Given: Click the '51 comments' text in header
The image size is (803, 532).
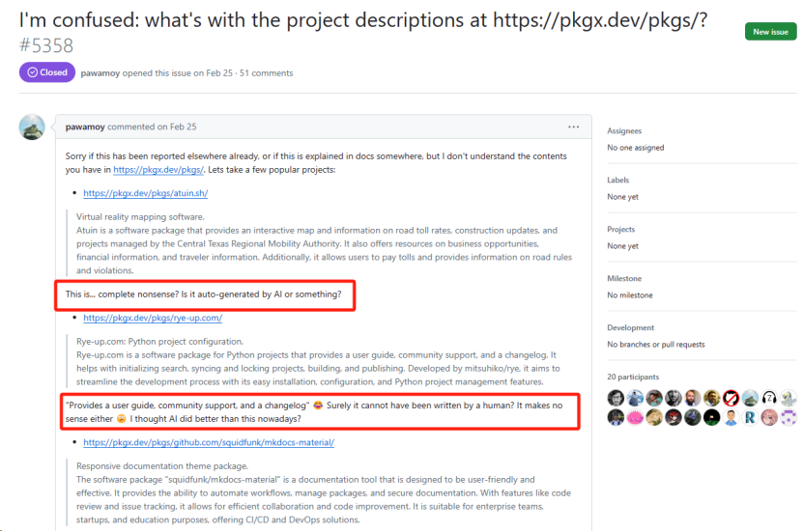Looking at the screenshot, I should pyautogui.click(x=267, y=73).
